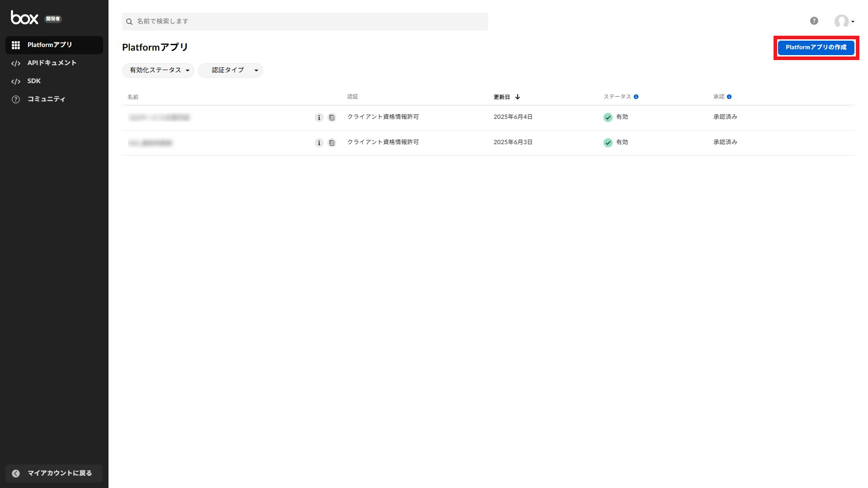The height and width of the screenshot is (488, 868).
Task: Expand the 認証タイプ filter dropdown
Action: click(231, 70)
